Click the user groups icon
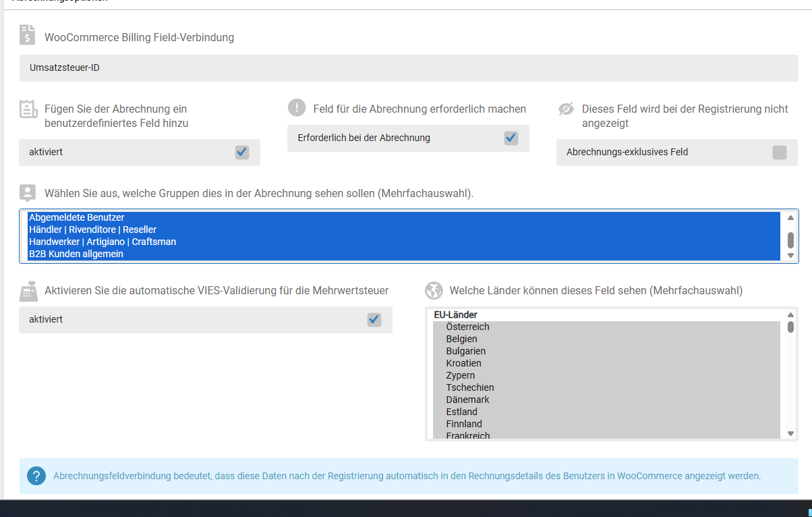Viewport: 812px width, 517px height. 28,193
